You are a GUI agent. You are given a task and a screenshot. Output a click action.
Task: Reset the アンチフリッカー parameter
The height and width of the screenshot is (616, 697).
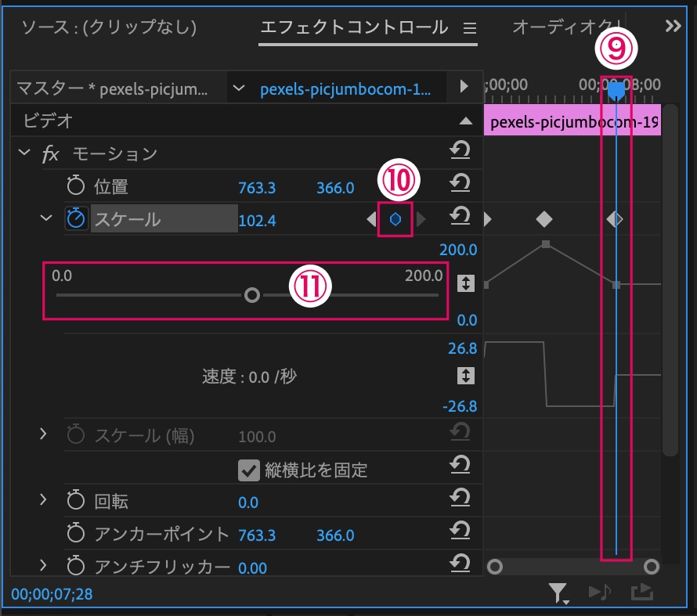point(460,564)
